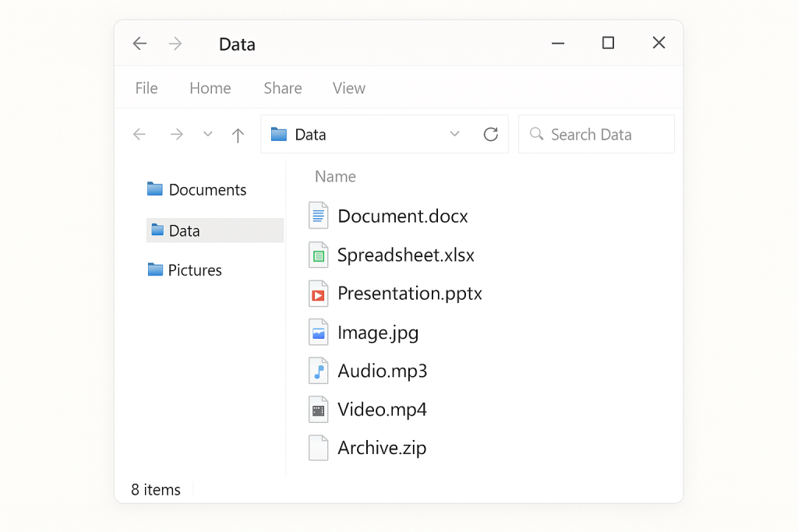Click the Document.docx file icon

point(318,216)
